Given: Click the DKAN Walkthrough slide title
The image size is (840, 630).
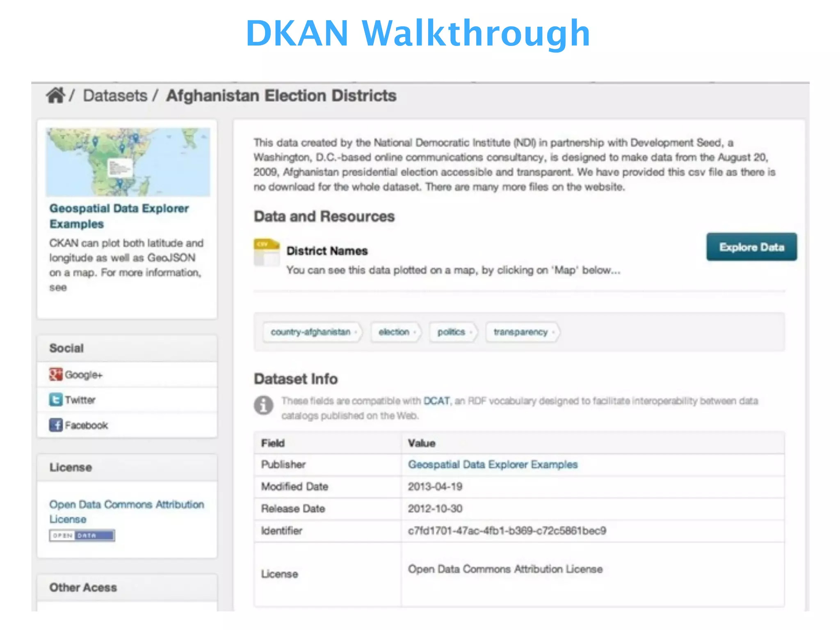Looking at the screenshot, I should (418, 34).
